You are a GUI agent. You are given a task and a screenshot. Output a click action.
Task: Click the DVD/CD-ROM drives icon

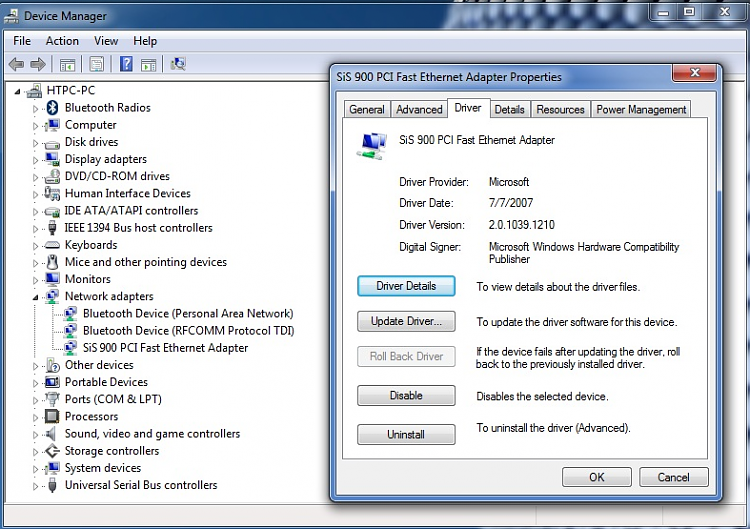(x=52, y=176)
